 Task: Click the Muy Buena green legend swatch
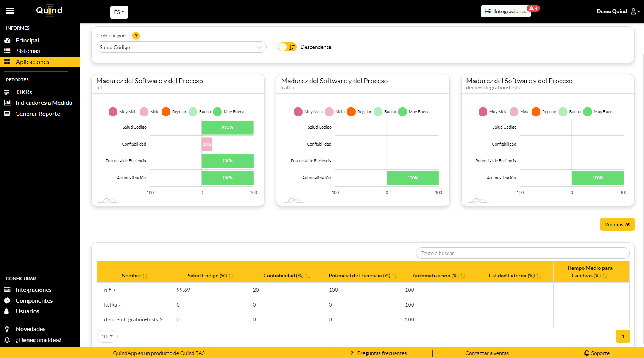click(x=217, y=112)
